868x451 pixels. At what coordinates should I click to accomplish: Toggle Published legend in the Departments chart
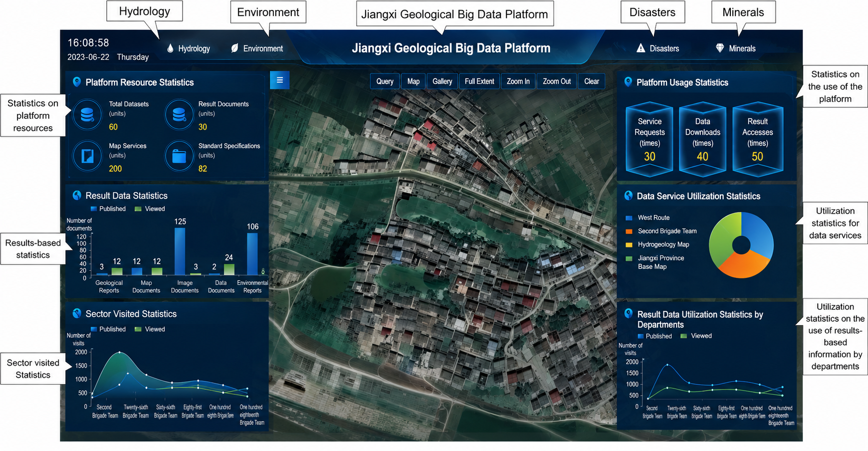(655, 336)
